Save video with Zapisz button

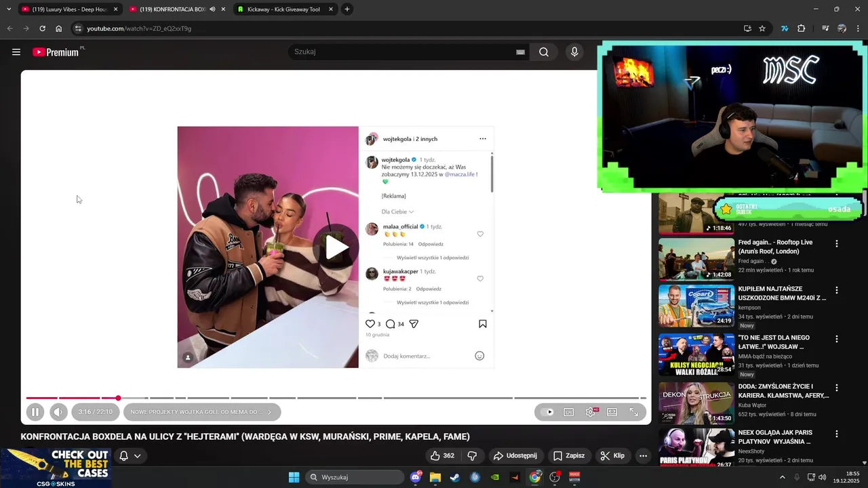pyautogui.click(x=569, y=456)
